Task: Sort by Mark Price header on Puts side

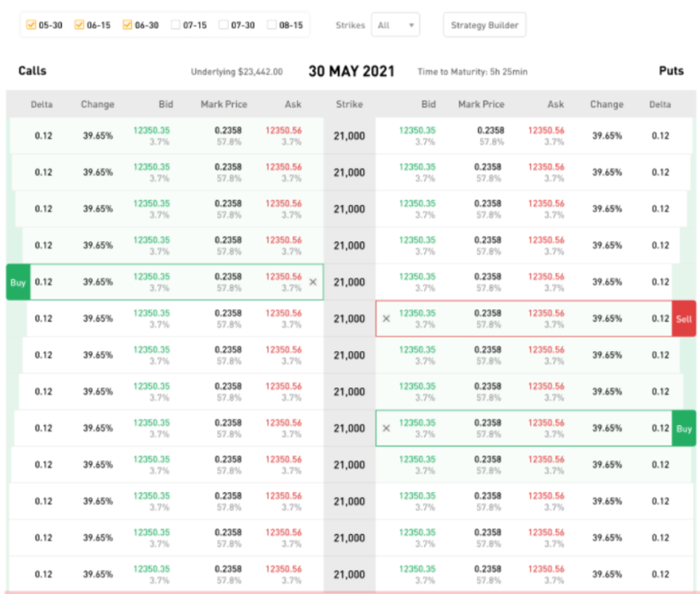Action: [482, 104]
